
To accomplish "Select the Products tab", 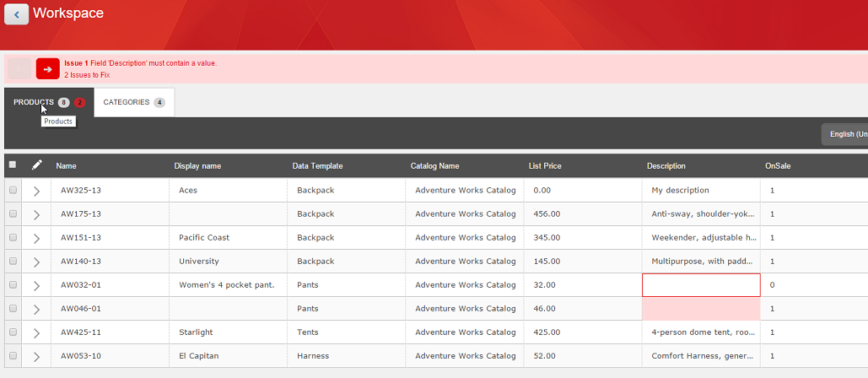I will pos(34,103).
